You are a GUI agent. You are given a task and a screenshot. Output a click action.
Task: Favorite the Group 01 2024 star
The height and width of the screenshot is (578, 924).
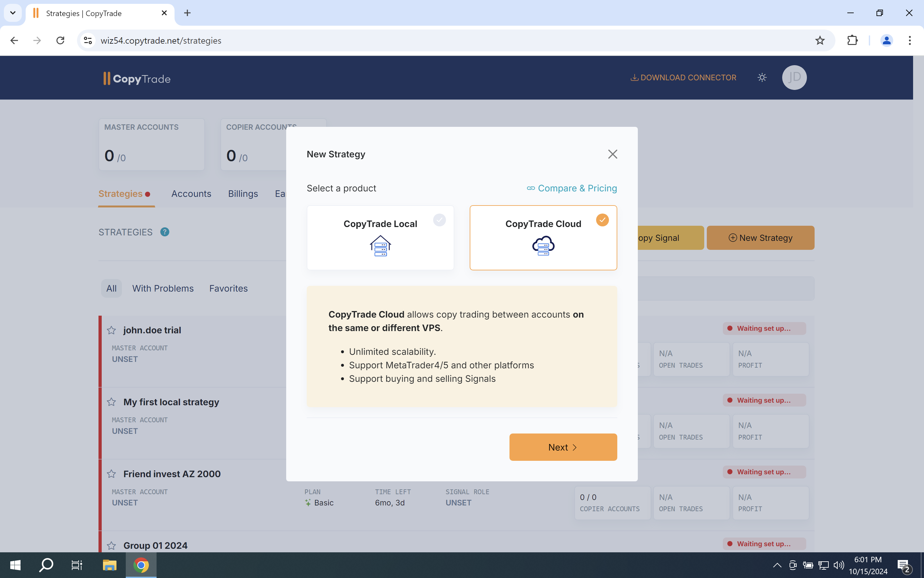coord(111,546)
